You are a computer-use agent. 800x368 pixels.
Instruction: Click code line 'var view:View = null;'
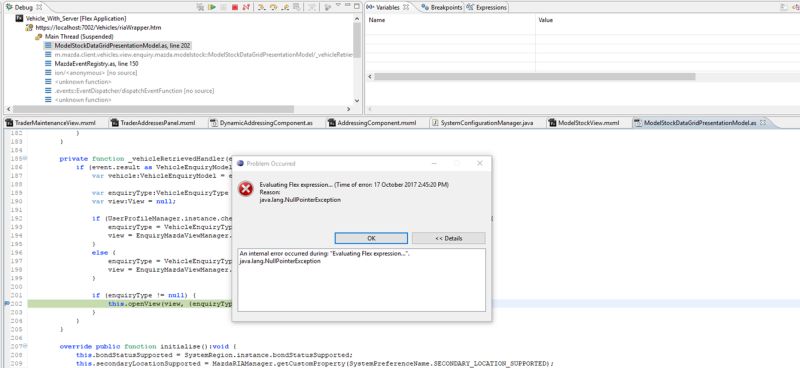134,201
